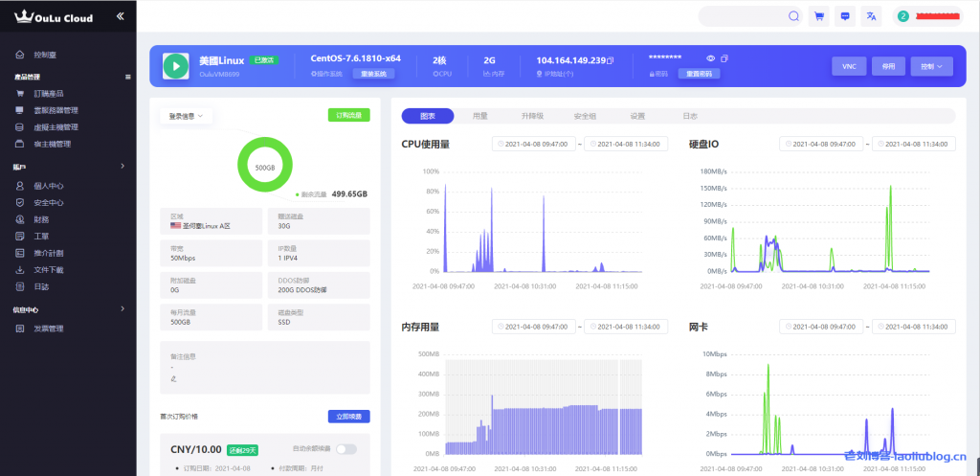Click the 立即续费 button

[348, 417]
